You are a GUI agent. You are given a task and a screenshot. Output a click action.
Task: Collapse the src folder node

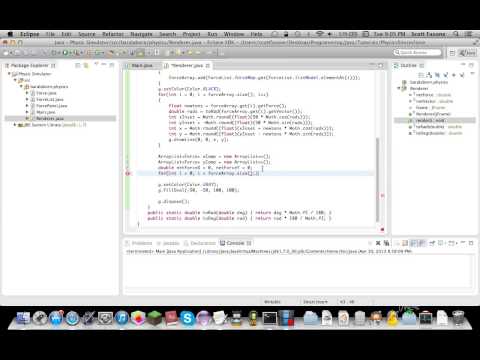click(x=15, y=80)
